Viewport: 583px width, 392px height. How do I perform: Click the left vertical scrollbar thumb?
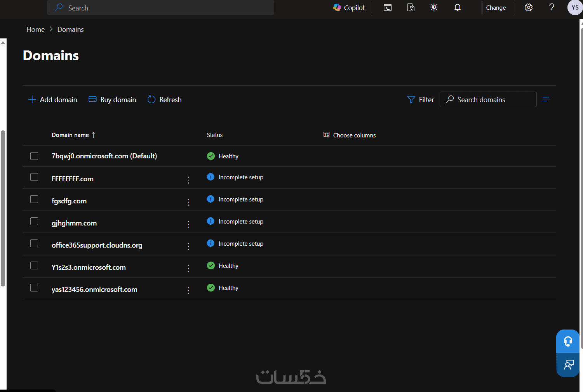point(3,208)
